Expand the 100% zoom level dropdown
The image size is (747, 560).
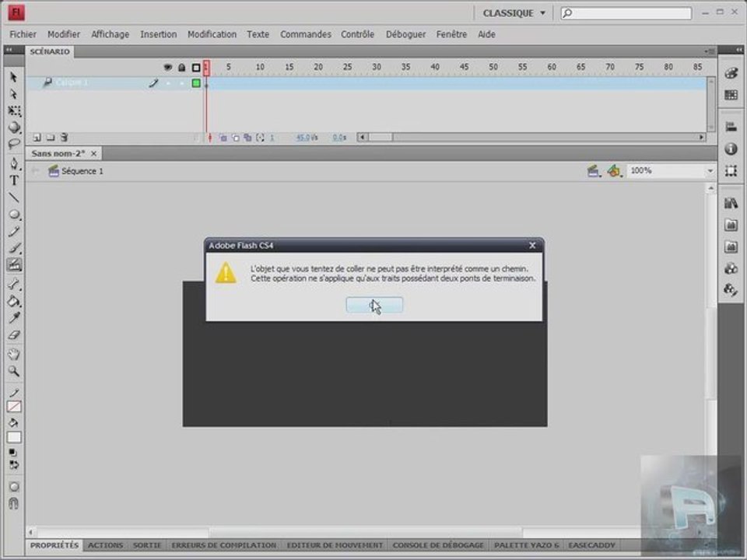pyautogui.click(x=710, y=171)
